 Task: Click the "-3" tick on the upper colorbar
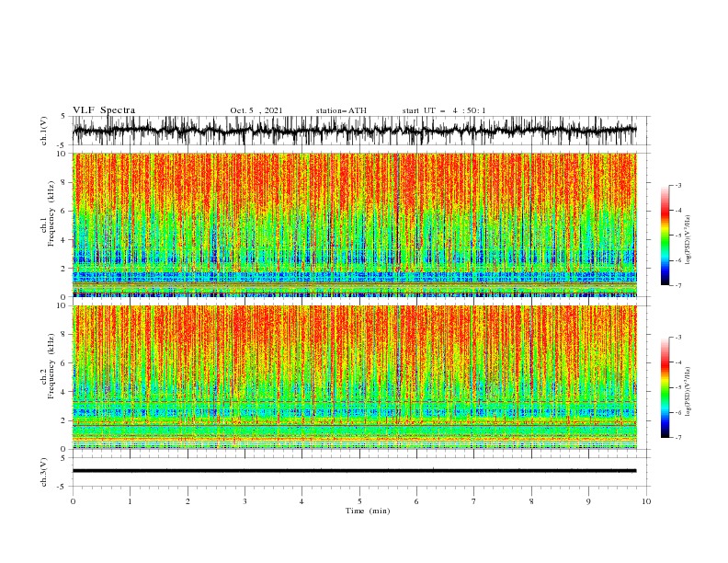(677, 185)
